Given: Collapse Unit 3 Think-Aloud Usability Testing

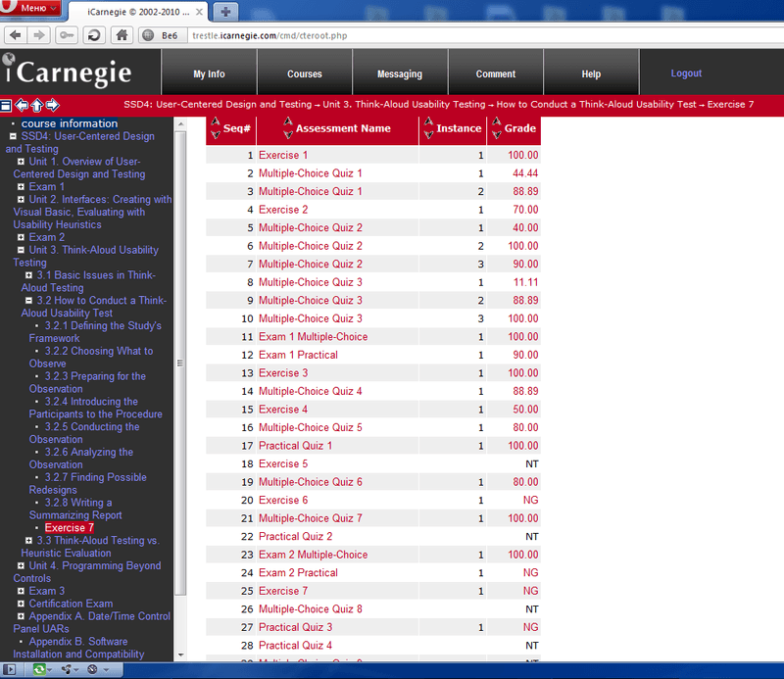Looking at the screenshot, I should coord(21,250).
